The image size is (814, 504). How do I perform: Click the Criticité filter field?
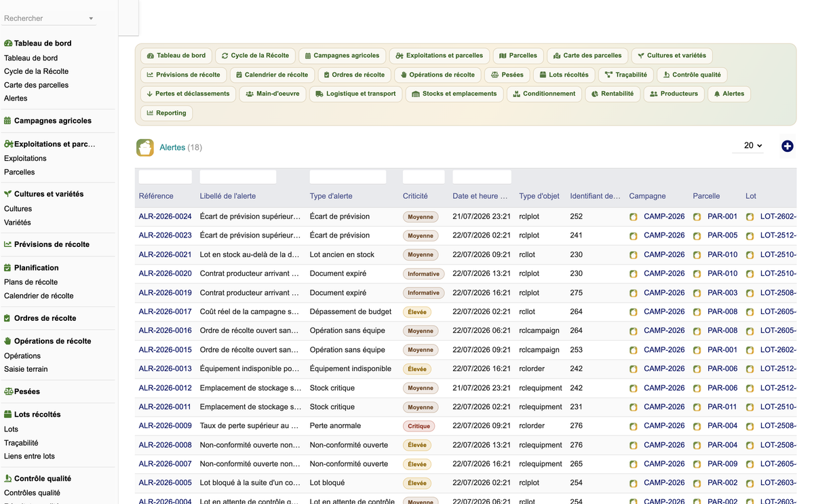[x=424, y=177]
